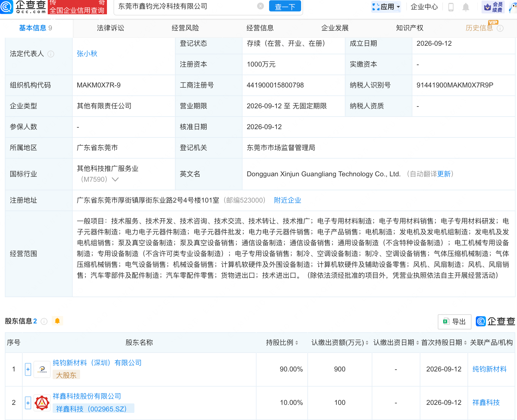Click the 全国企业信用查询 red banner
517x420 pixels.
click(x=77, y=7)
